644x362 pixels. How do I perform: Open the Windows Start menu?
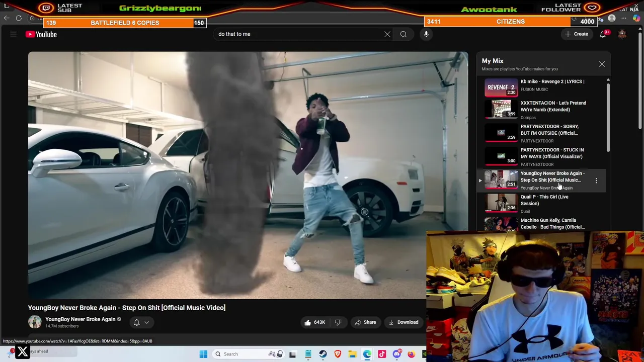point(203,354)
